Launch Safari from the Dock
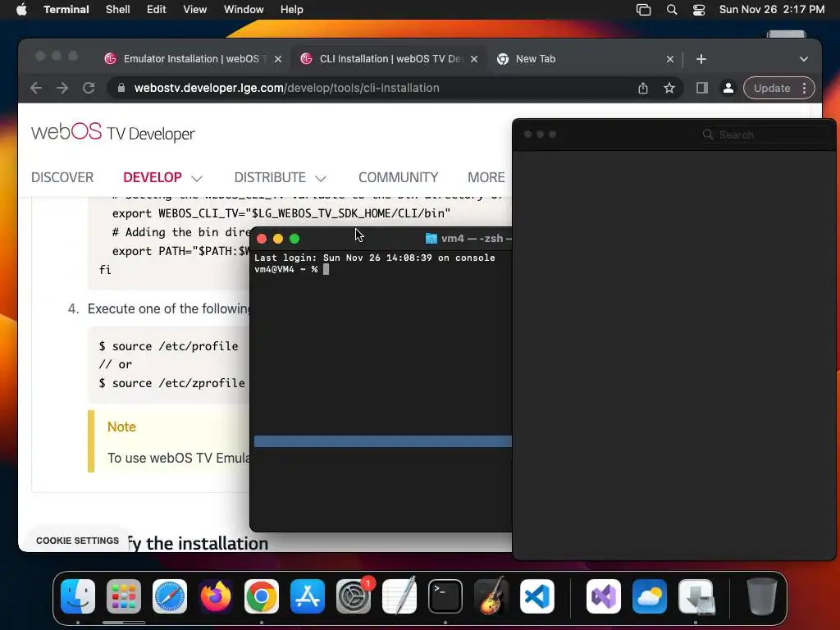840x630 pixels. pyautogui.click(x=170, y=596)
